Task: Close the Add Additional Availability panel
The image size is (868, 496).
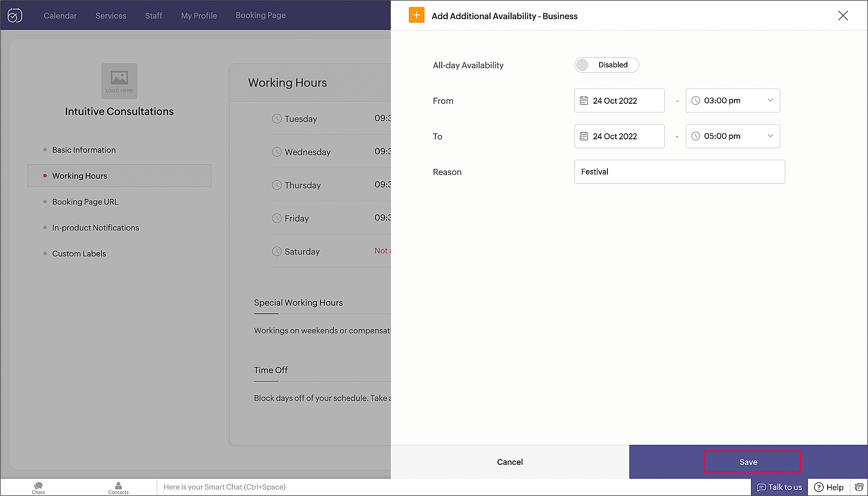Action: coord(842,16)
